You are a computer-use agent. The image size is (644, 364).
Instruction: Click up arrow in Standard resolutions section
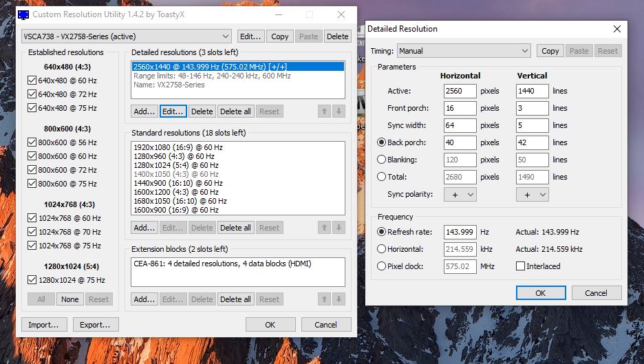click(324, 228)
